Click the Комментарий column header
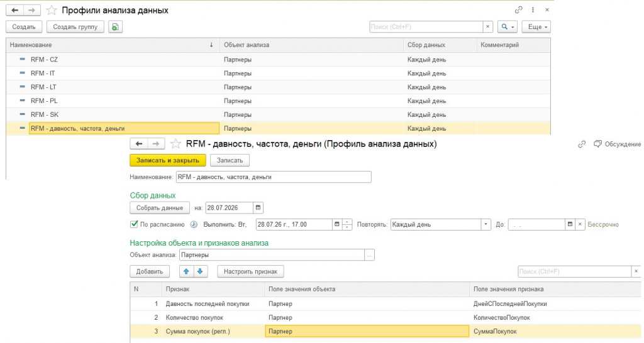Screen dimensions: 644x343 tap(513, 45)
